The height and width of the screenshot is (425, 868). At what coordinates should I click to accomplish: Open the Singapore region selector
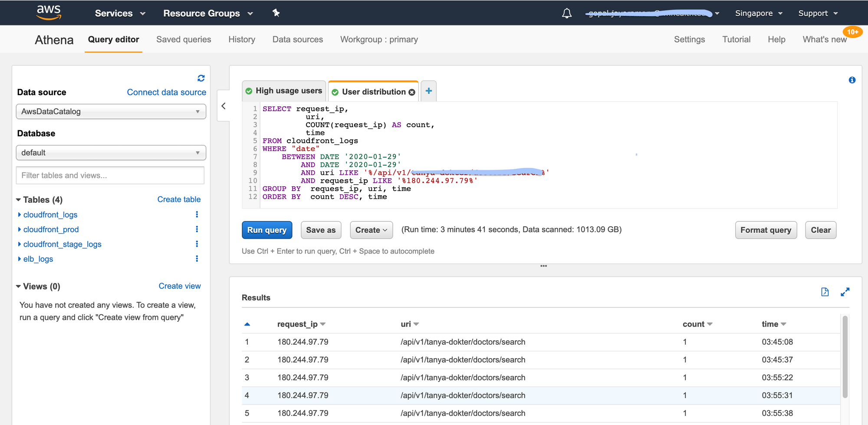759,13
